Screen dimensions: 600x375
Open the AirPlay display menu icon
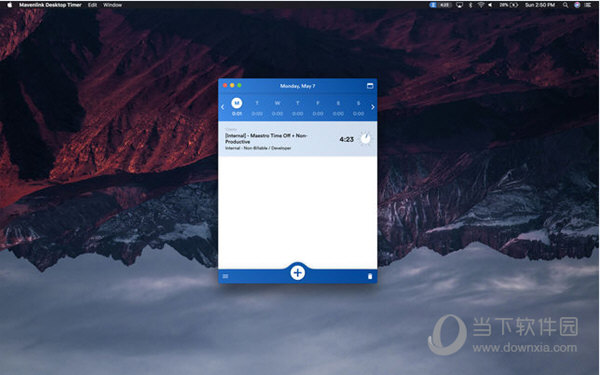(460, 5)
